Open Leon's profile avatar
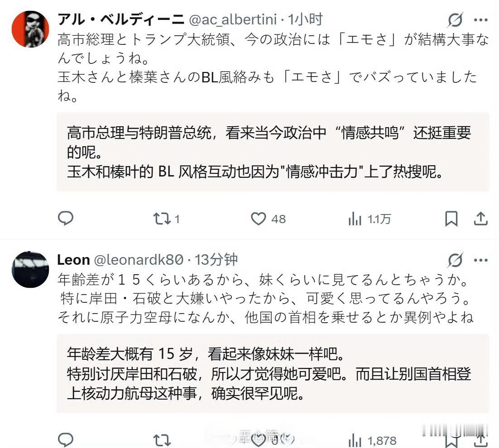The height and width of the screenshot is (448, 499). click(30, 270)
